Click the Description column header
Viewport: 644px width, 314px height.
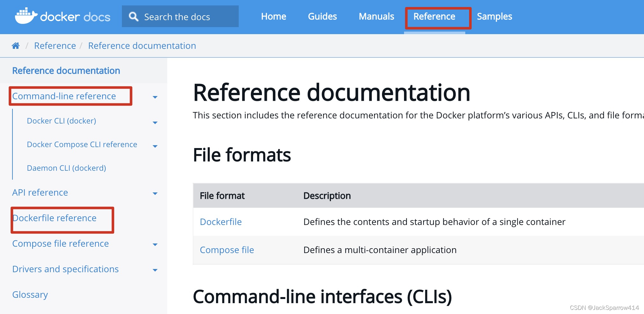pyautogui.click(x=327, y=196)
